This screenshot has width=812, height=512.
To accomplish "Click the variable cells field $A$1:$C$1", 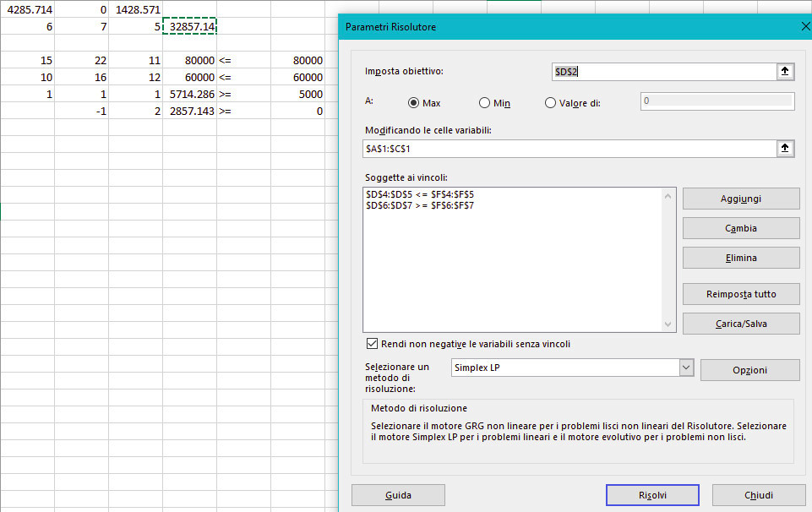I will point(569,149).
